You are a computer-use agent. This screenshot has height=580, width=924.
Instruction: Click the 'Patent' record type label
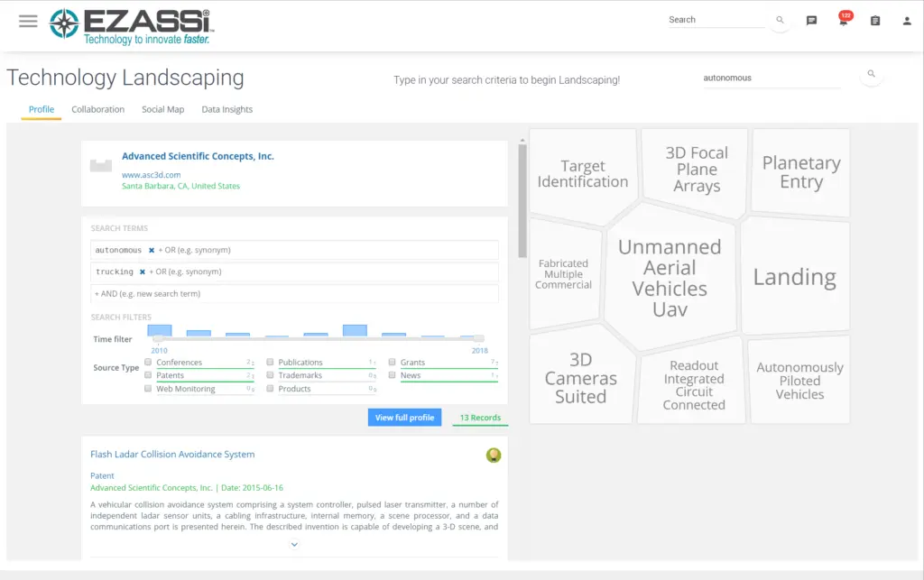coord(102,475)
